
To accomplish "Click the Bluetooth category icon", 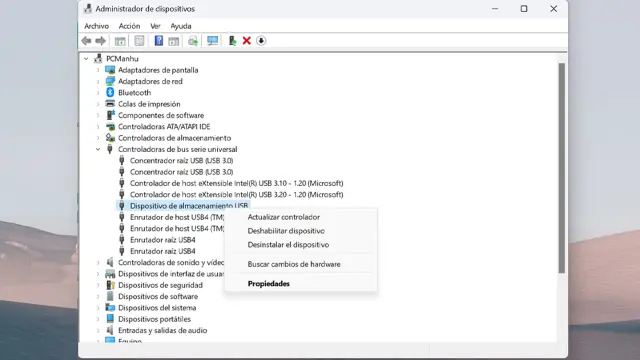I will (110, 93).
